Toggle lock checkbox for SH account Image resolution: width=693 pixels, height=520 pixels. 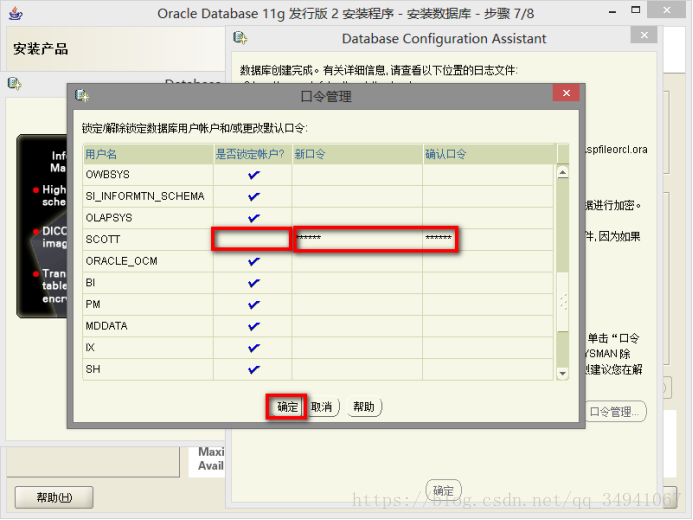(x=254, y=370)
